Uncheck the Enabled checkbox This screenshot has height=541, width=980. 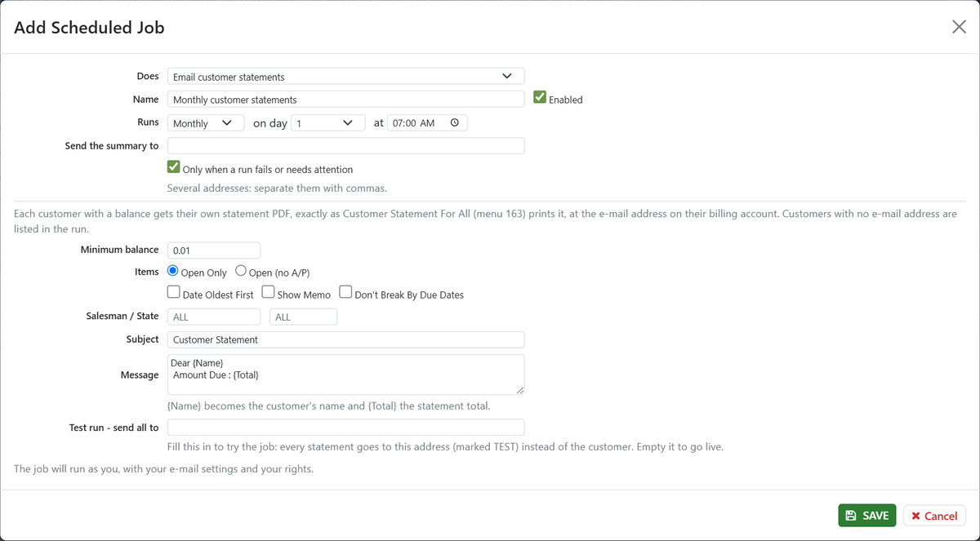click(540, 97)
